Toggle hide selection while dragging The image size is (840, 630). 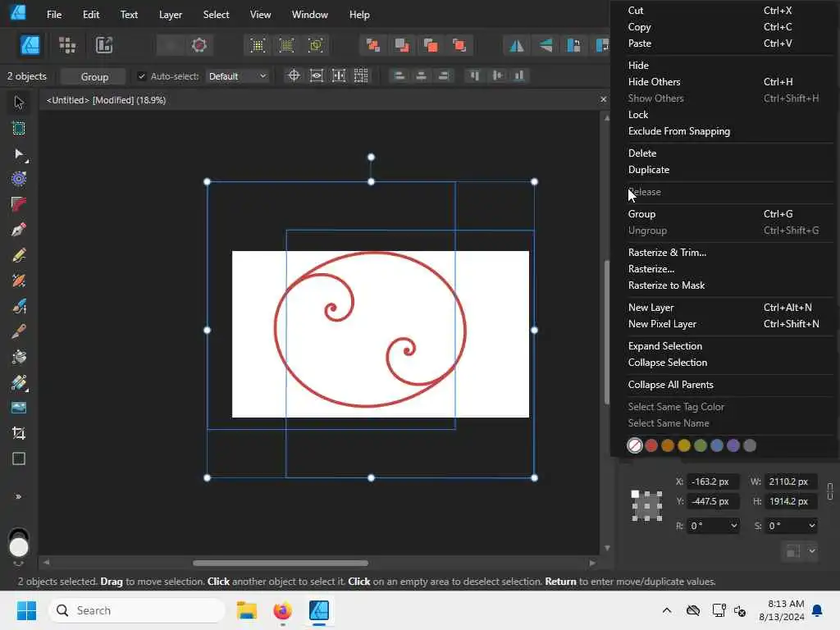[317, 76]
